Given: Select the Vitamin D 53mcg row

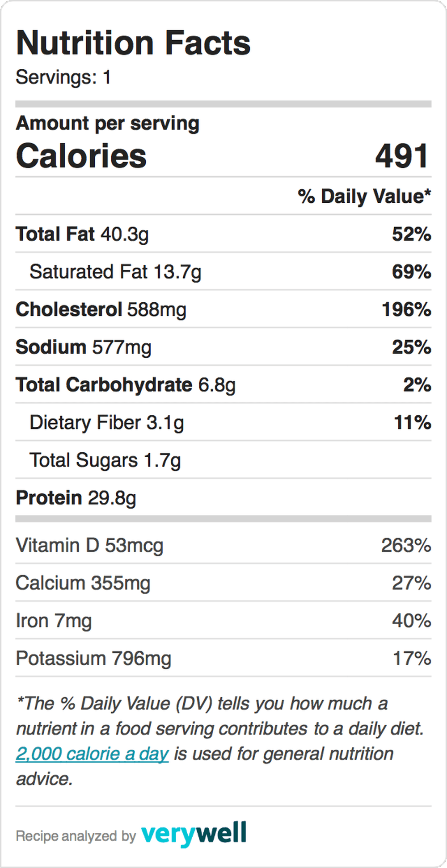Looking at the screenshot, I should (223, 545).
